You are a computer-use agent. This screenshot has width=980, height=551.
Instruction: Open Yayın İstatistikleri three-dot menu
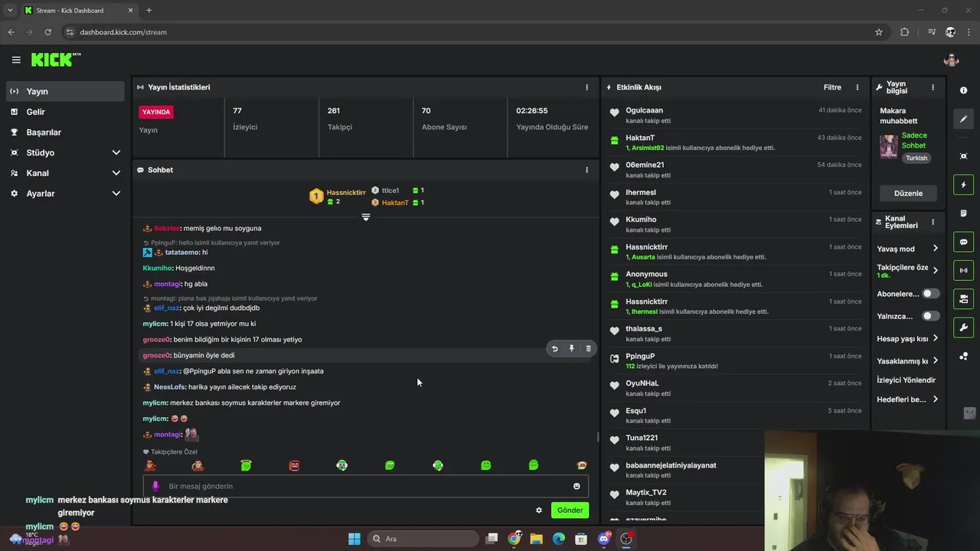pos(587,87)
